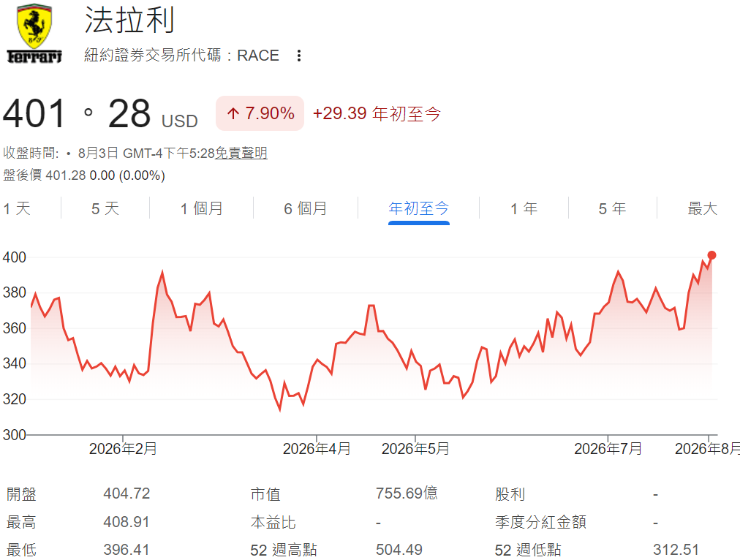Click the +29.39 年初至今 change text

pyautogui.click(x=377, y=114)
